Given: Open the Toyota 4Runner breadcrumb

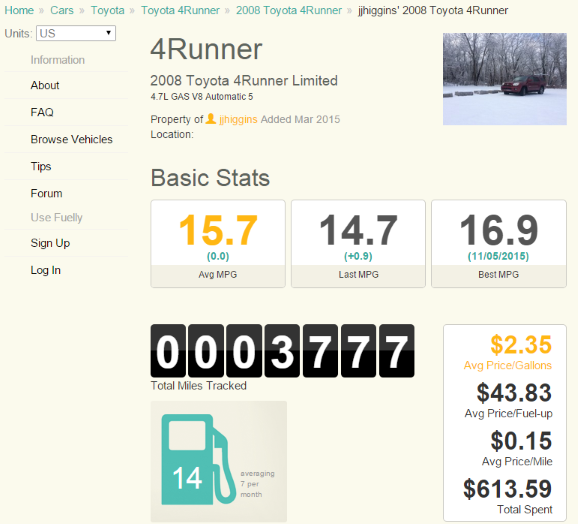Looking at the screenshot, I should (x=180, y=10).
